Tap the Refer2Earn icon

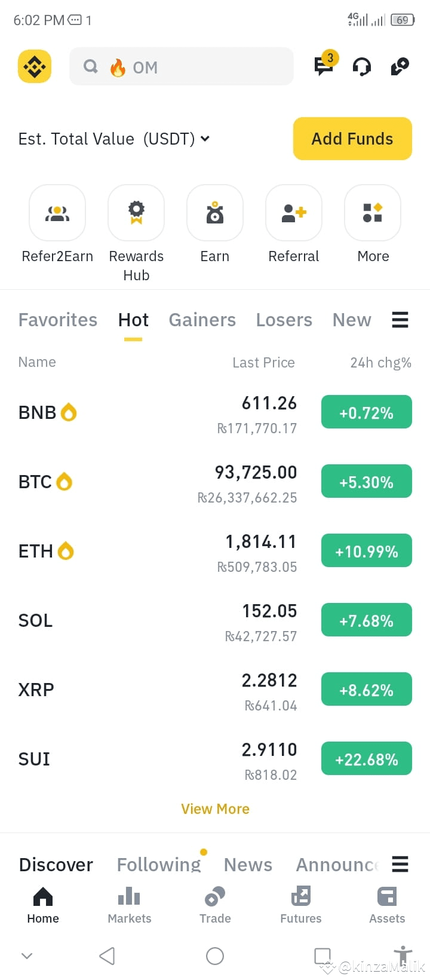pos(57,213)
